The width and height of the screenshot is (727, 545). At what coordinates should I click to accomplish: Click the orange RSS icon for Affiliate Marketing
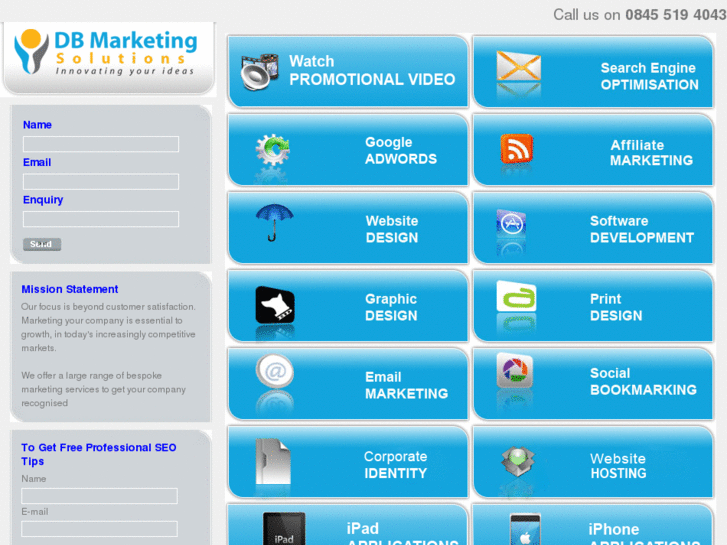(x=517, y=148)
